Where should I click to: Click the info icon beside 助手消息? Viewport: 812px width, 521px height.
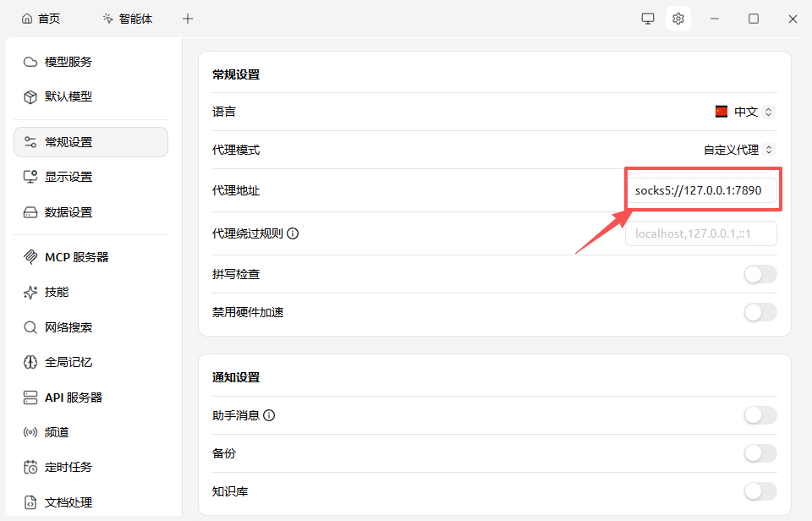(269, 415)
